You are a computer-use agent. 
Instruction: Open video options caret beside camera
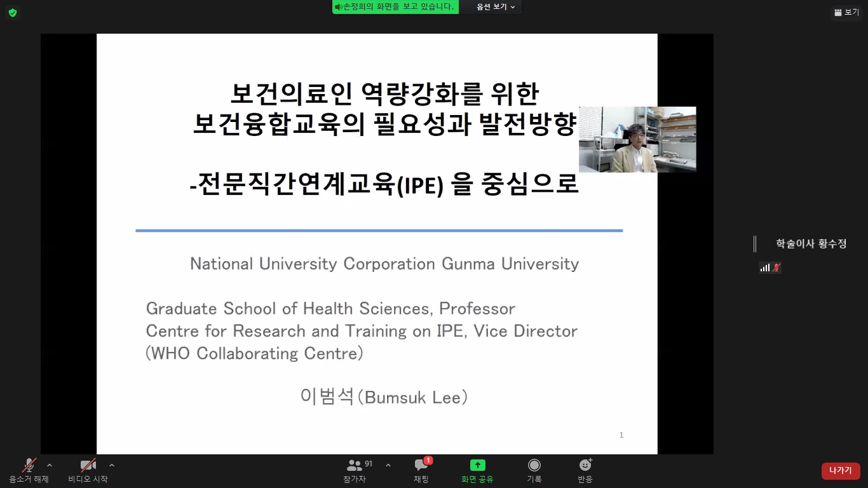112,465
